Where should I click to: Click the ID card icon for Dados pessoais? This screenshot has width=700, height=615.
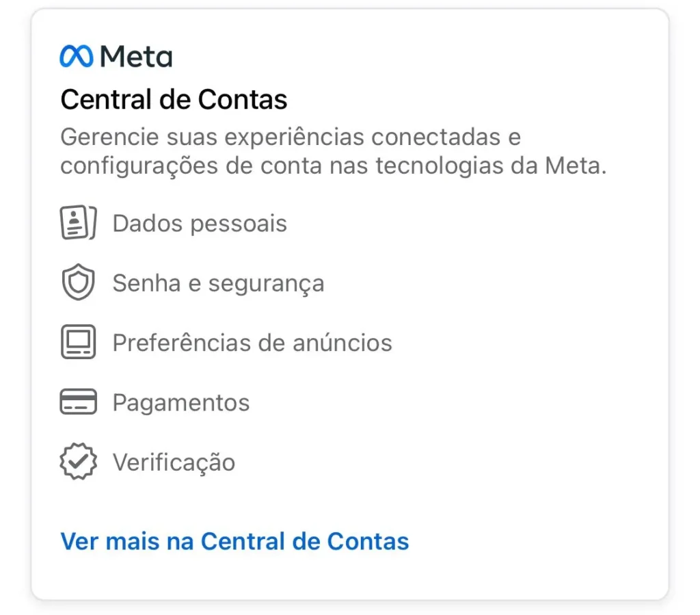click(78, 224)
